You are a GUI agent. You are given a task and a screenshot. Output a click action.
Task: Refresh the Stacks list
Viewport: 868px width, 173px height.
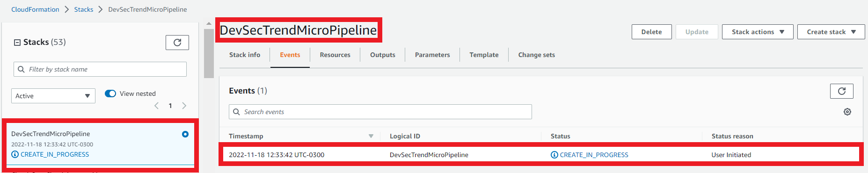177,43
